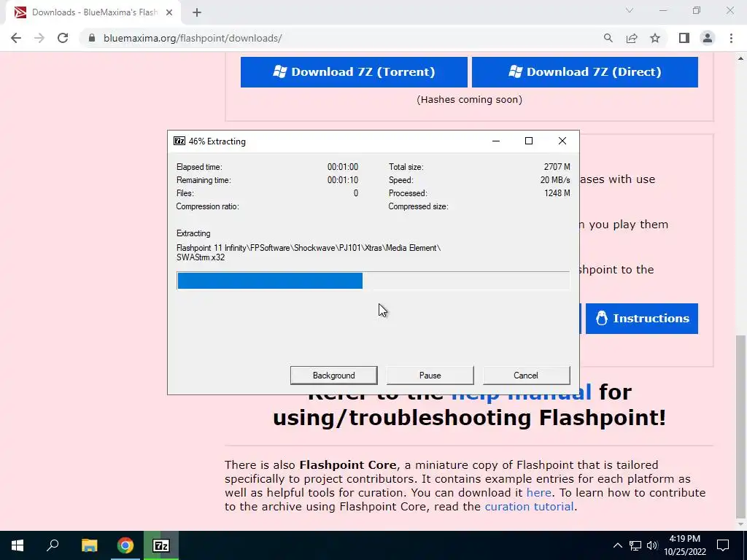Image resolution: width=747 pixels, height=560 pixels.
Task: Open Chrome three-dot menu
Action: (731, 38)
